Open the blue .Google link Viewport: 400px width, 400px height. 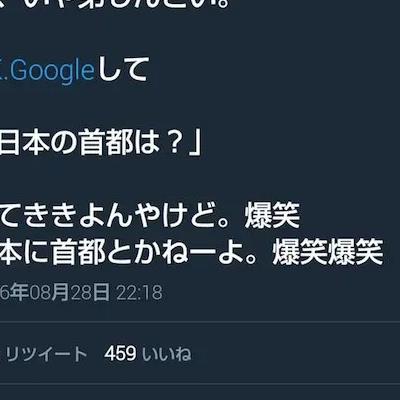click(50, 71)
